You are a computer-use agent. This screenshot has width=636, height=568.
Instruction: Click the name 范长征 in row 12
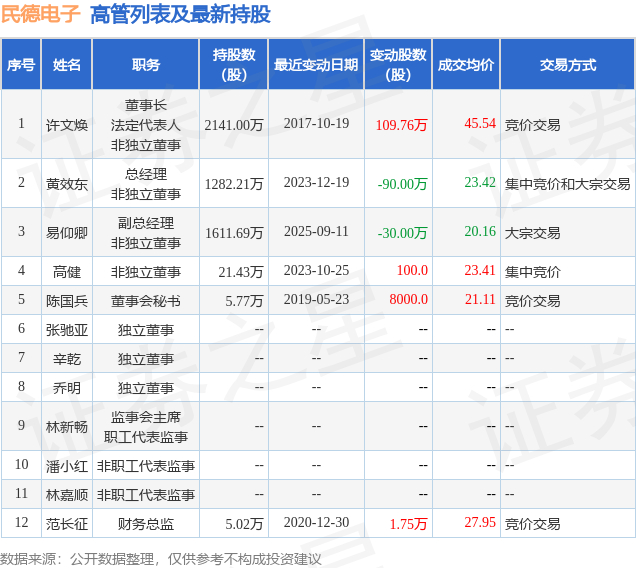point(67,524)
